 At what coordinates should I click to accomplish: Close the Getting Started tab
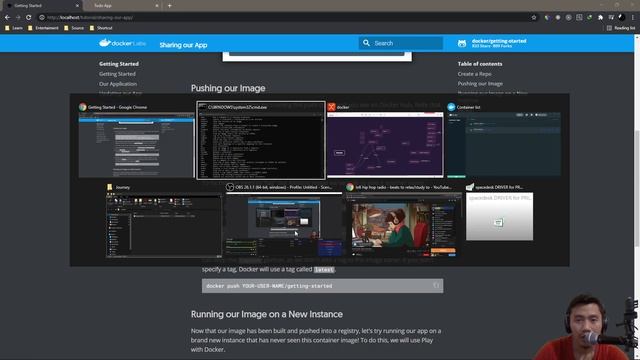(77, 6)
